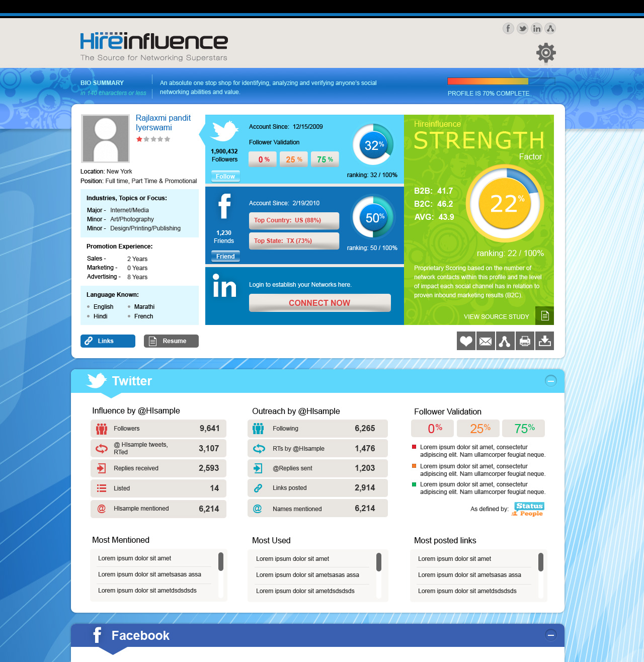Open the LinkedIn icon in the header
The height and width of the screenshot is (662, 644).
pos(536,28)
